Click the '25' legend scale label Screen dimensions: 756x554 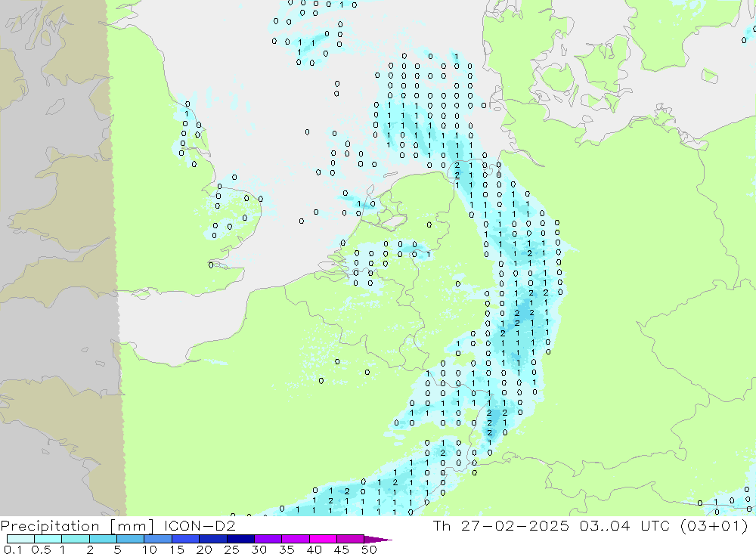232,549
